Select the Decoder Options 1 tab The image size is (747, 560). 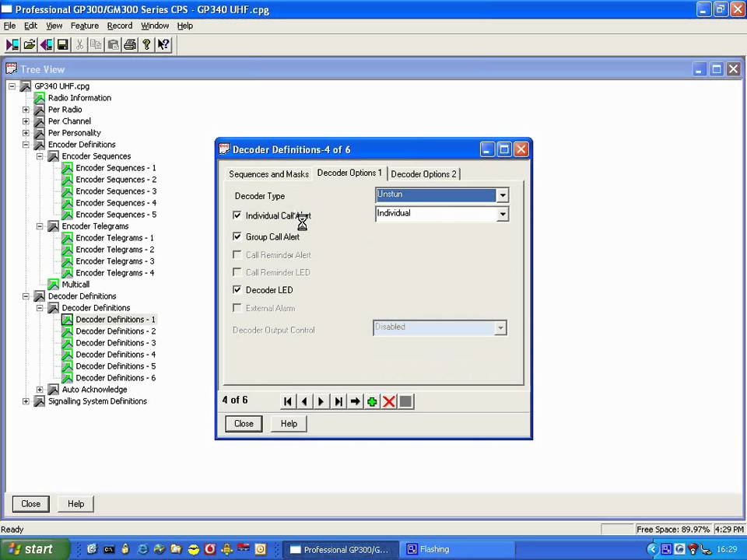click(349, 173)
